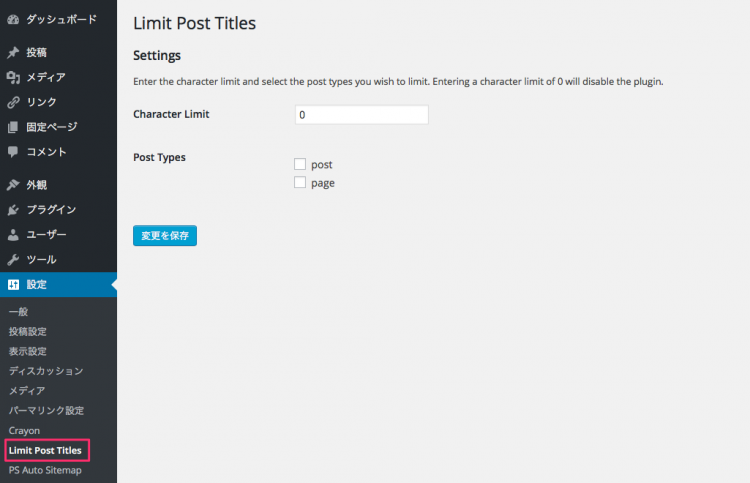
Task: Click the blue 変更を保存 button
Action: [x=165, y=236]
